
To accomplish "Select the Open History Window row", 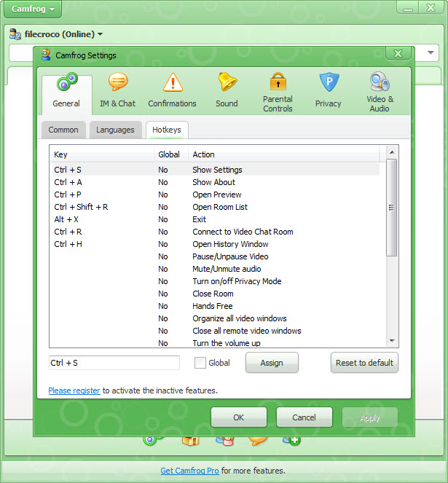I will point(215,244).
